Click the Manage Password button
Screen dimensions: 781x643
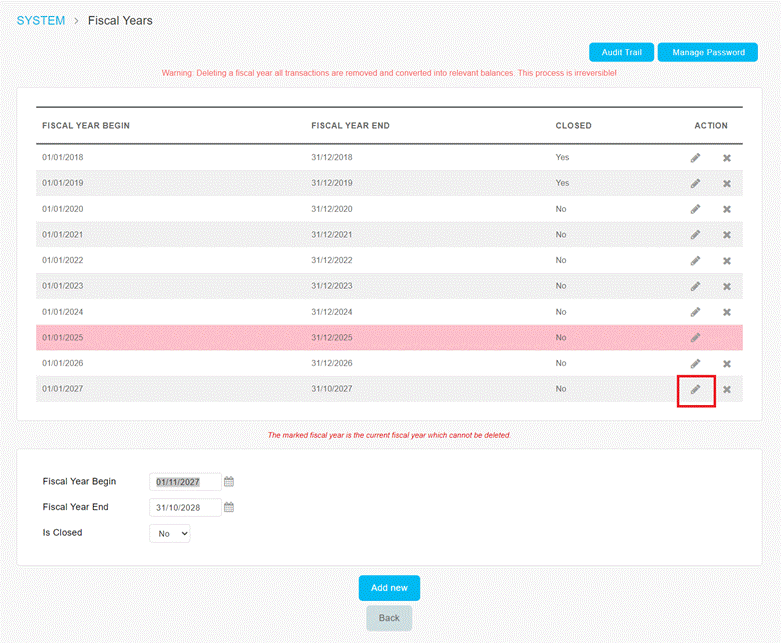[x=707, y=52]
